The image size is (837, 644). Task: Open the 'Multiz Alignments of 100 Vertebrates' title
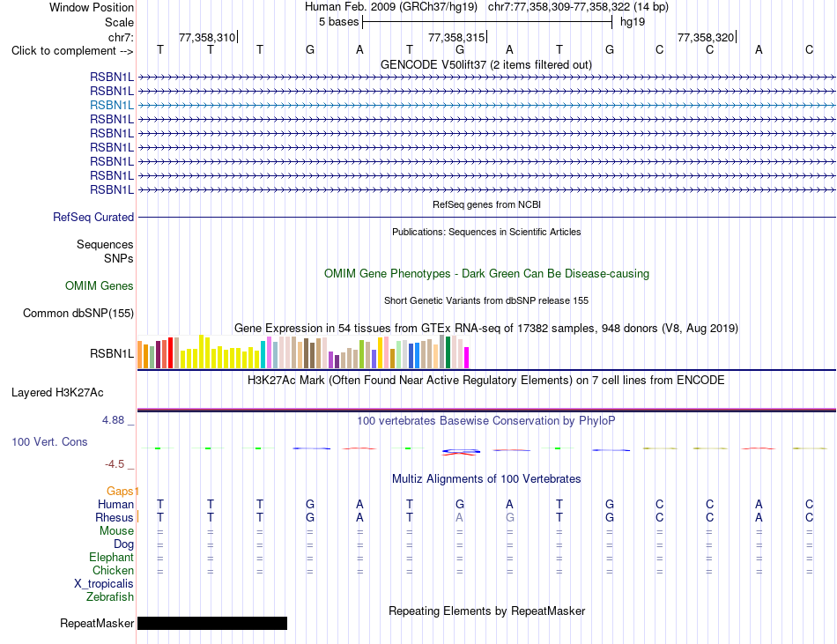coord(486,478)
